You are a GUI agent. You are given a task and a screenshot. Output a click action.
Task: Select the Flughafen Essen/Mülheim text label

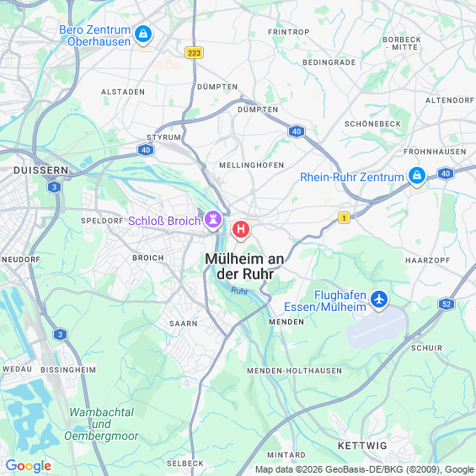click(x=325, y=301)
